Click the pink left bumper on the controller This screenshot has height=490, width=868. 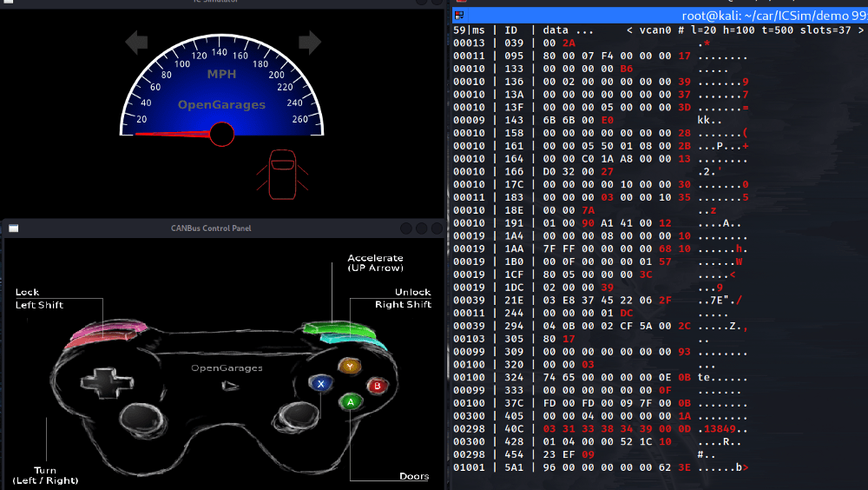pyautogui.click(x=109, y=328)
